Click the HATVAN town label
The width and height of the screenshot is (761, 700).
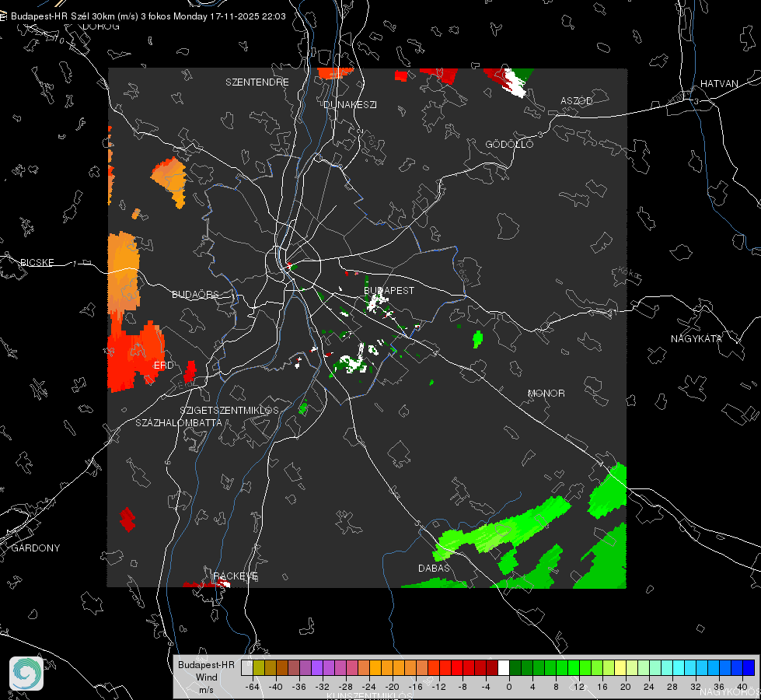[x=719, y=83]
